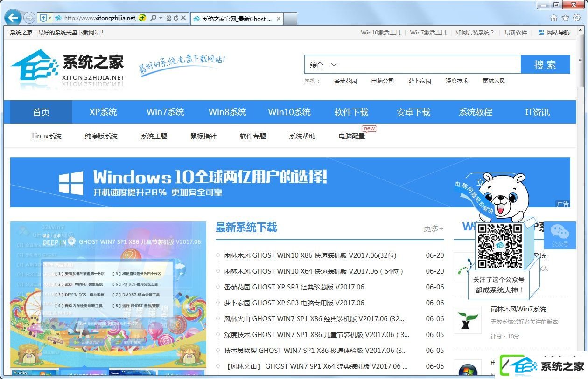Click the 电脑配置 link with new badge
Image resolution: width=588 pixels, height=379 pixels.
pyautogui.click(x=352, y=136)
